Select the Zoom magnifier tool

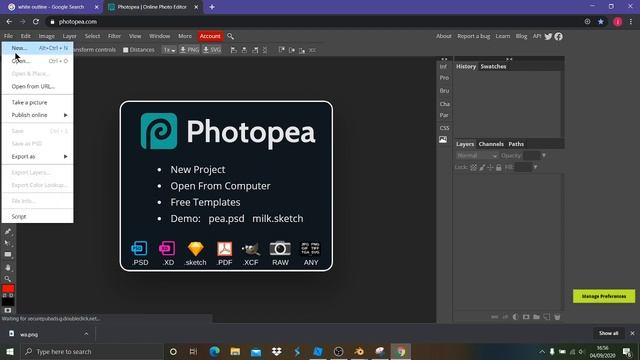8,279
